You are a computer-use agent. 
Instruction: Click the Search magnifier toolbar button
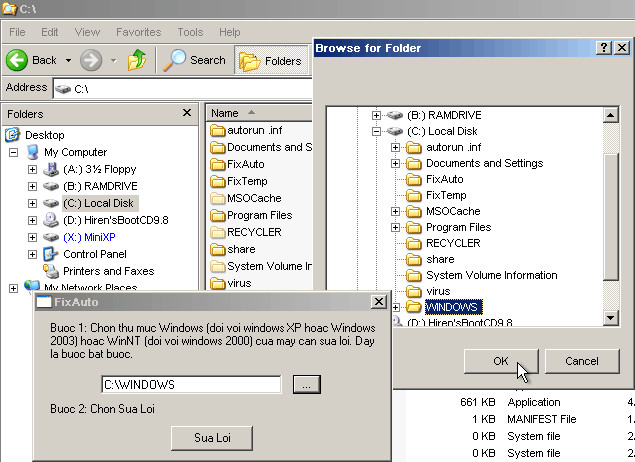coord(194,60)
